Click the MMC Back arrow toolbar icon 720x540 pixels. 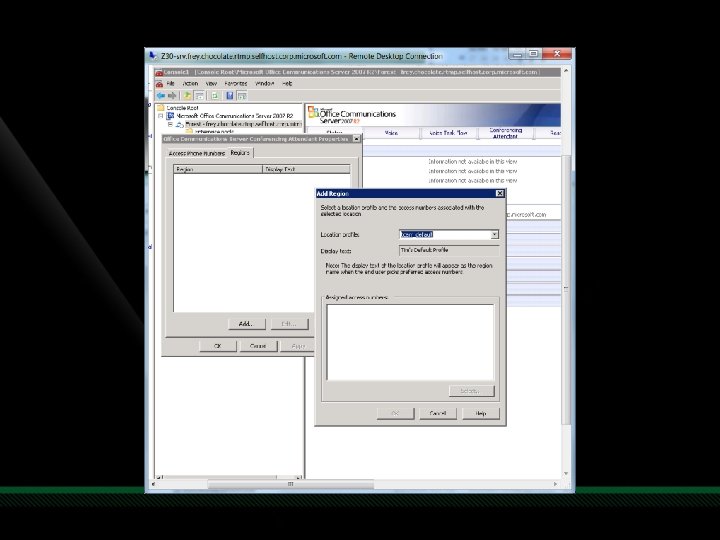[161, 96]
